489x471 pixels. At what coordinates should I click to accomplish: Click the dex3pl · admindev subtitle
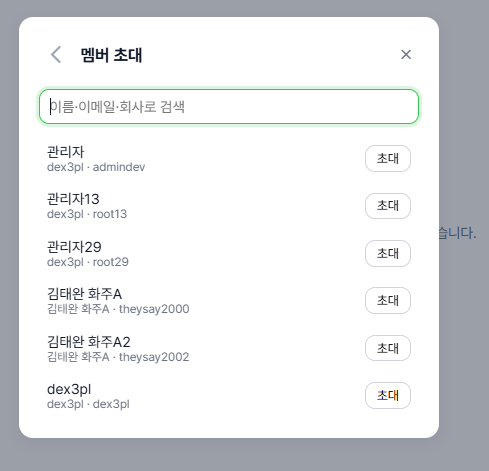pyautogui.click(x=96, y=167)
